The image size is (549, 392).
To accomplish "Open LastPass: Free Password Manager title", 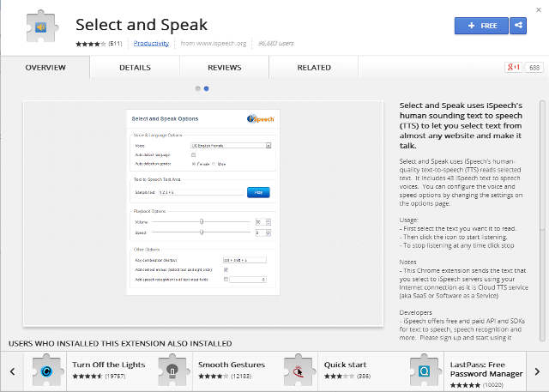I will pyautogui.click(x=486, y=369).
